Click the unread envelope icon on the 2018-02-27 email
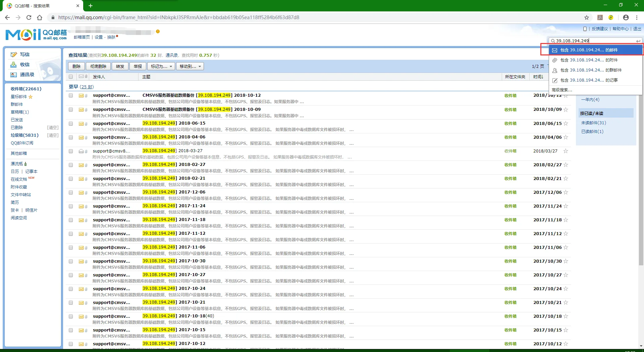The image size is (644, 352). coord(81,165)
